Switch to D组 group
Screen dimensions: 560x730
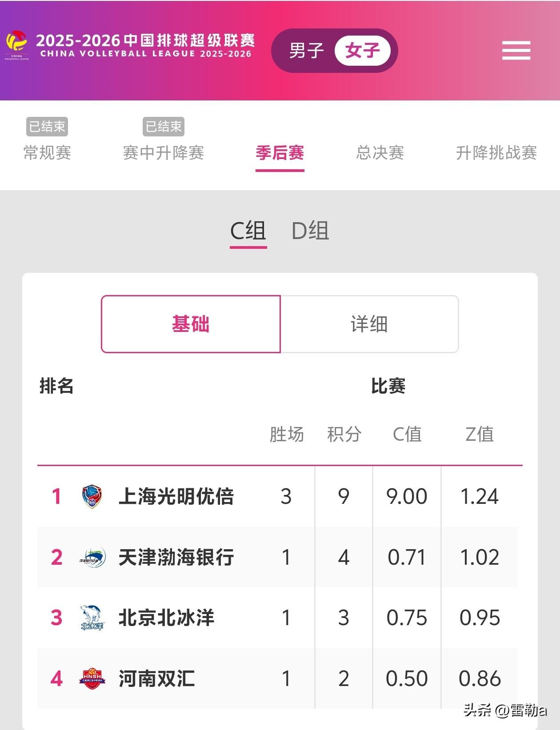tap(310, 231)
